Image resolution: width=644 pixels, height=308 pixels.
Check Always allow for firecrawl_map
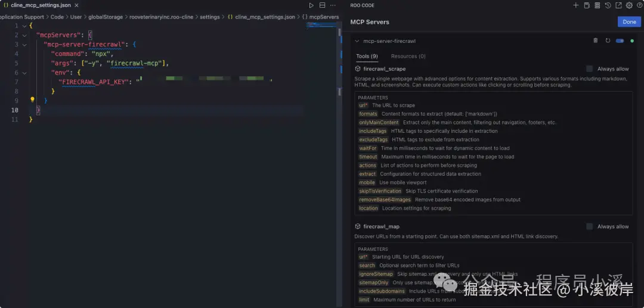click(590, 226)
